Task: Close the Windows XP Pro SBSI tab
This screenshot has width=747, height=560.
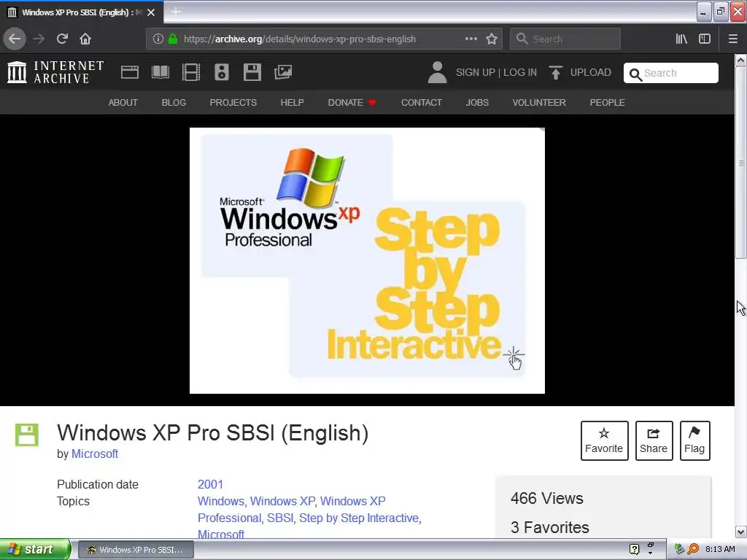Action: pos(151,12)
